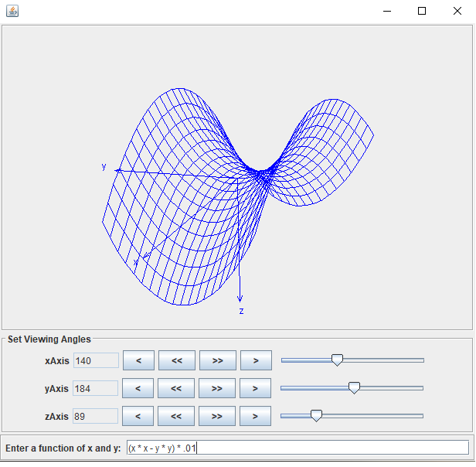Click the xAxis angle field showing 140
Screen dimensions: 476x467
pyautogui.click(x=97, y=360)
